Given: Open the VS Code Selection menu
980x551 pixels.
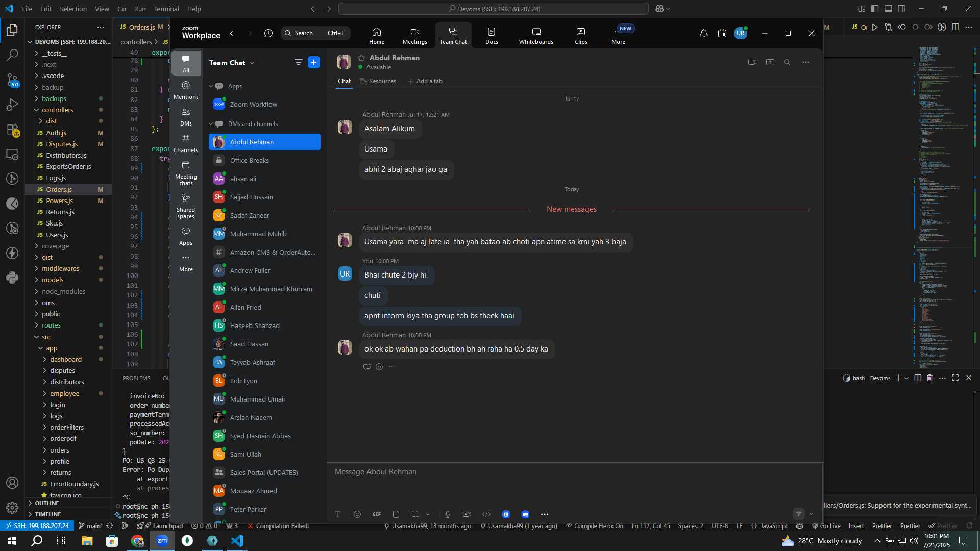Looking at the screenshot, I should click(73, 9).
